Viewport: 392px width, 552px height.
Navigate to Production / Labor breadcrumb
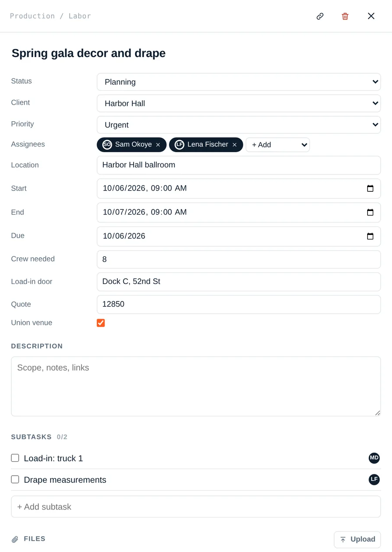click(51, 16)
